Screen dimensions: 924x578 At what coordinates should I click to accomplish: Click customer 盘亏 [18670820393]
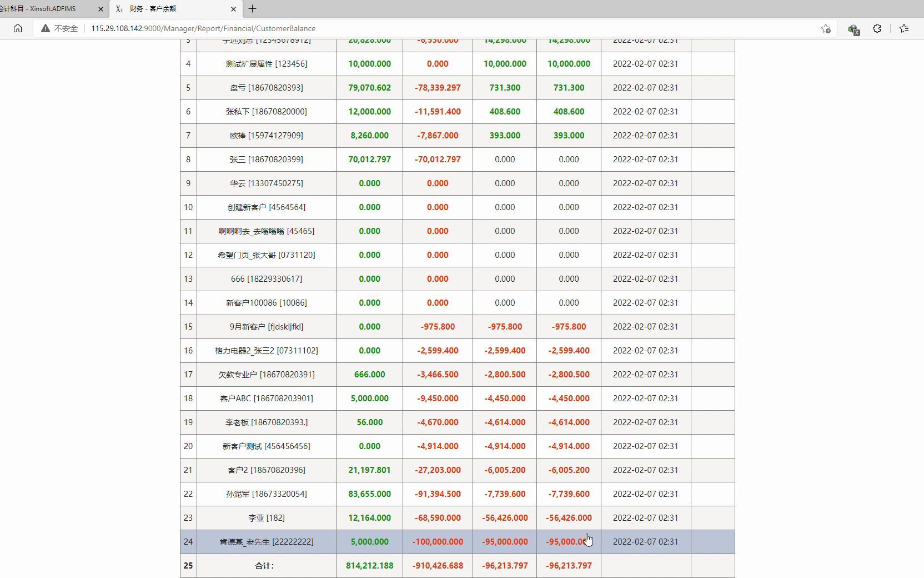(267, 88)
